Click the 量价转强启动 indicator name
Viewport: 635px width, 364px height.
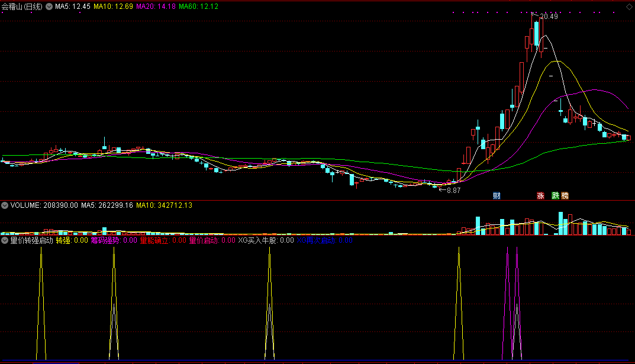[31, 240]
